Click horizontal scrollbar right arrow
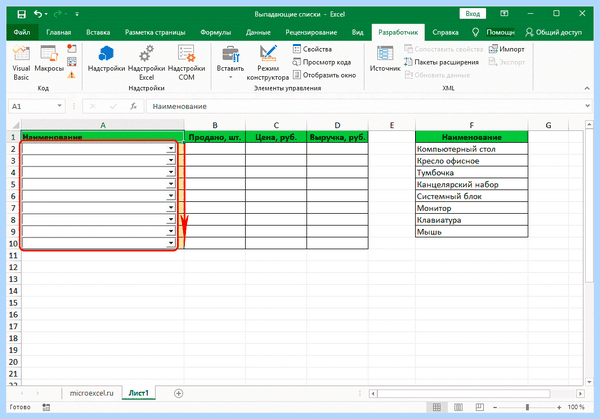Screen dimensions: 600x419 (580, 393)
